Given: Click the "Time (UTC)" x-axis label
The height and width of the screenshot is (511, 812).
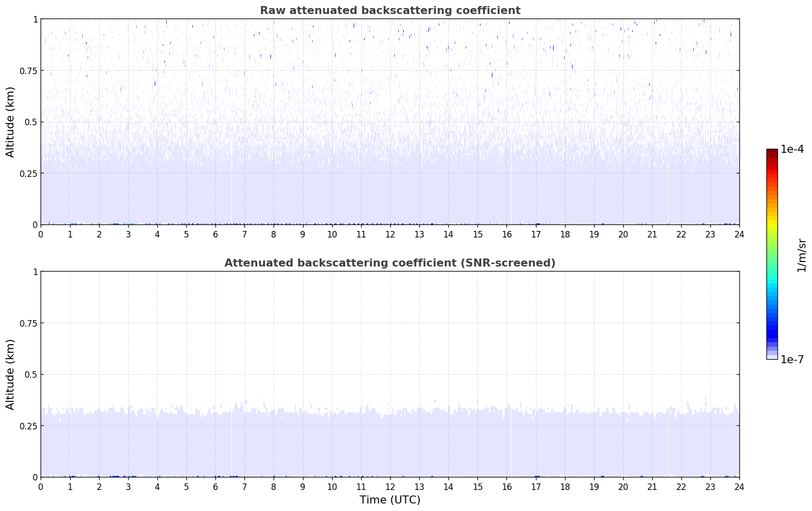Looking at the screenshot, I should click(x=390, y=500).
